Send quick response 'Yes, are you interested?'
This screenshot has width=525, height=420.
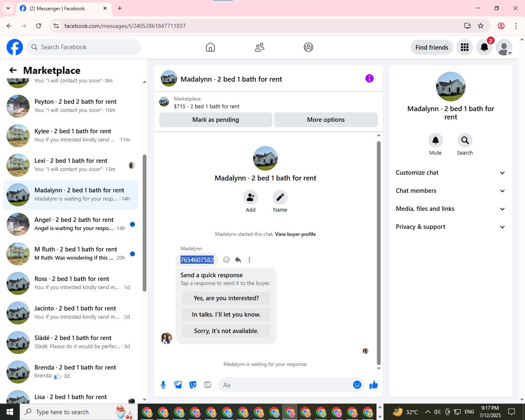point(226,298)
